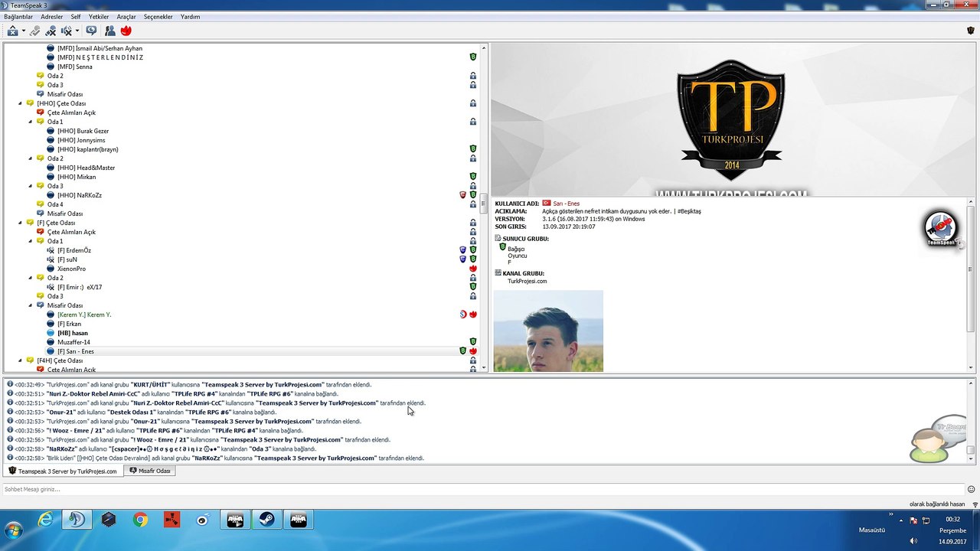This screenshot has width=980, height=551.
Task: Collapse the [HHO] Çete Odası channel
Action: (21, 103)
